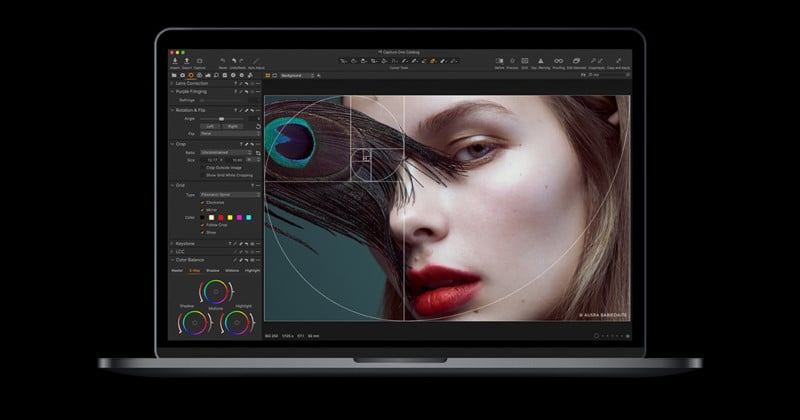Switch viewer to orange multi-view icon

[x=268, y=76]
